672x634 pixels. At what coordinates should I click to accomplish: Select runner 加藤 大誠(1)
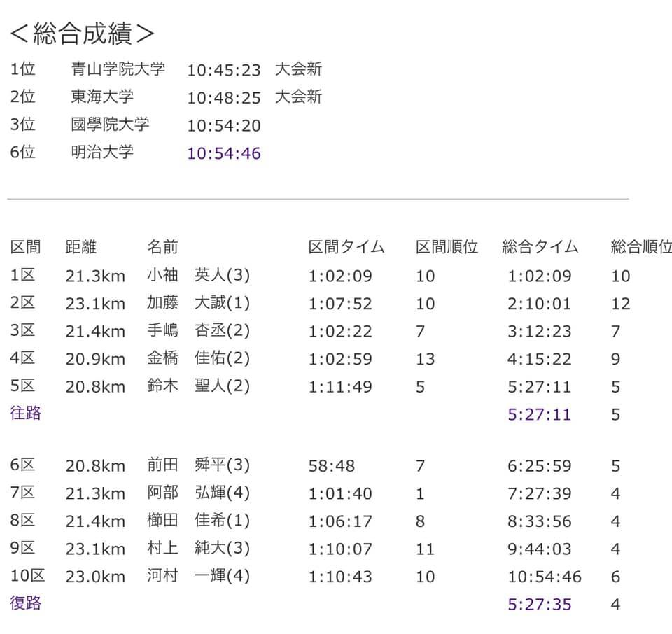click(198, 303)
